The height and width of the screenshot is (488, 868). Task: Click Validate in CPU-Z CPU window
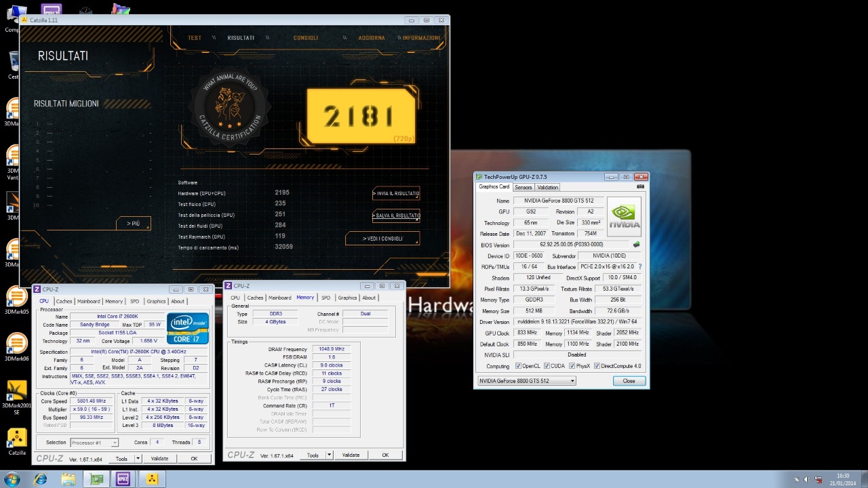click(x=159, y=459)
